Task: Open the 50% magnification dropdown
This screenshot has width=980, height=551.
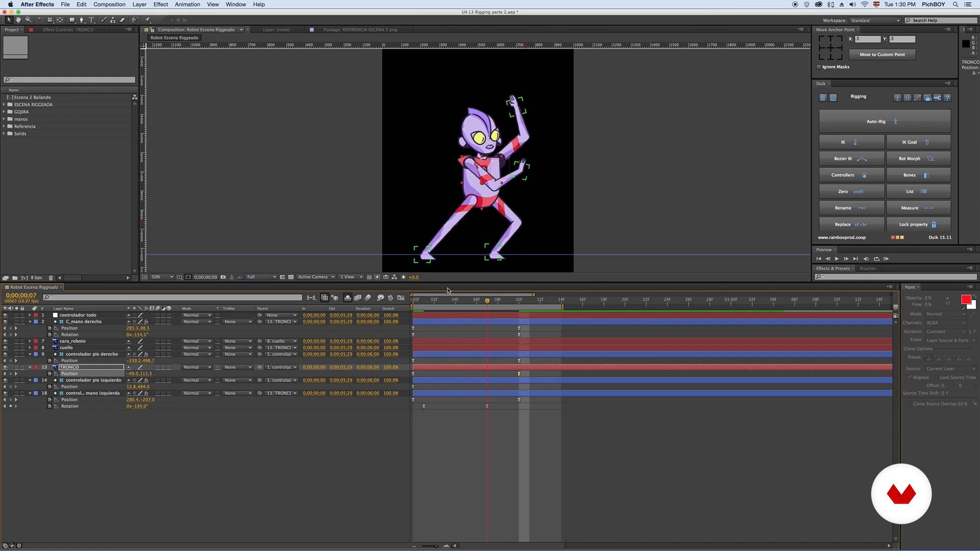Action: coord(162,277)
